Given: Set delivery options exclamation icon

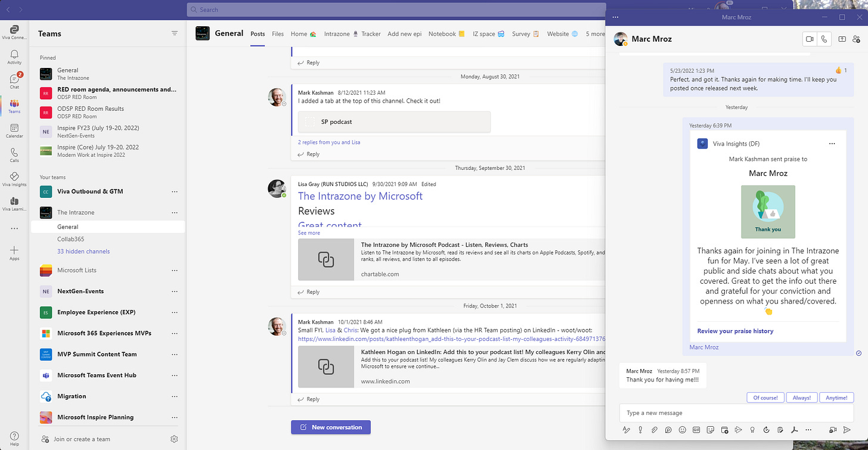Looking at the screenshot, I should 640,430.
